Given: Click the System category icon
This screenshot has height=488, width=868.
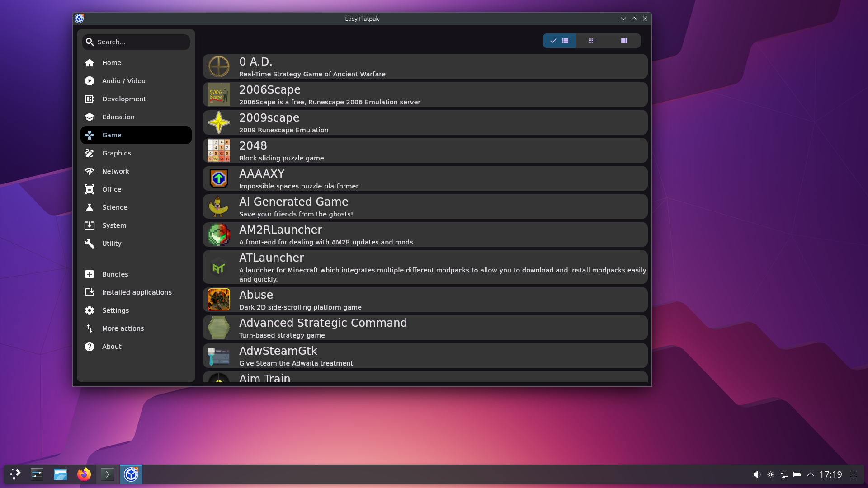Looking at the screenshot, I should pos(90,225).
